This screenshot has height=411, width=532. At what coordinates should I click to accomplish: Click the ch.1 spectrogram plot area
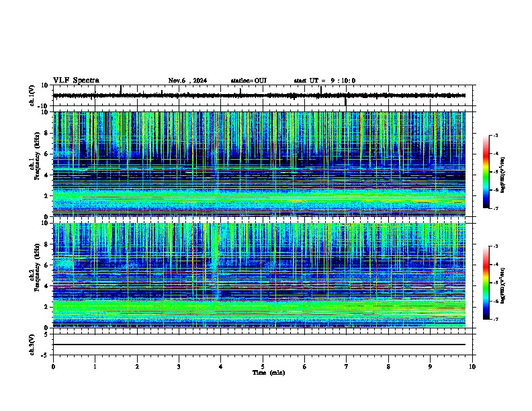pos(259,164)
